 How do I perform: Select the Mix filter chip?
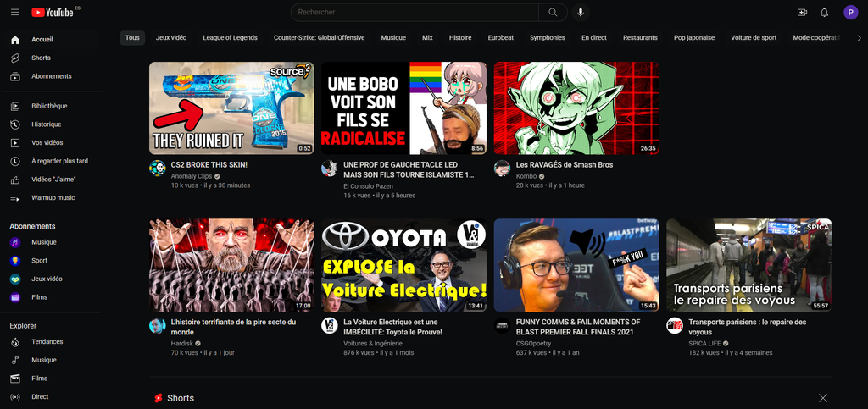[427, 38]
